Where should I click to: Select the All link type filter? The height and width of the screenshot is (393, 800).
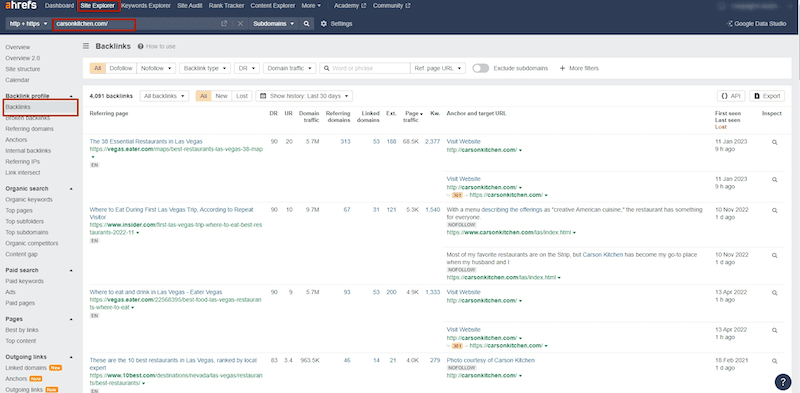tap(97, 68)
